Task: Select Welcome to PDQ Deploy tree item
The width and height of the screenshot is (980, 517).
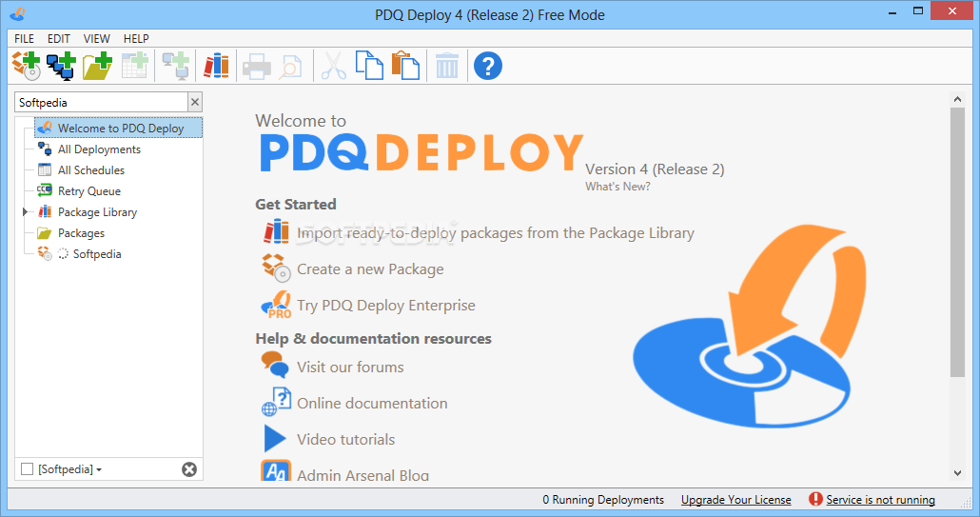Action: click(119, 129)
